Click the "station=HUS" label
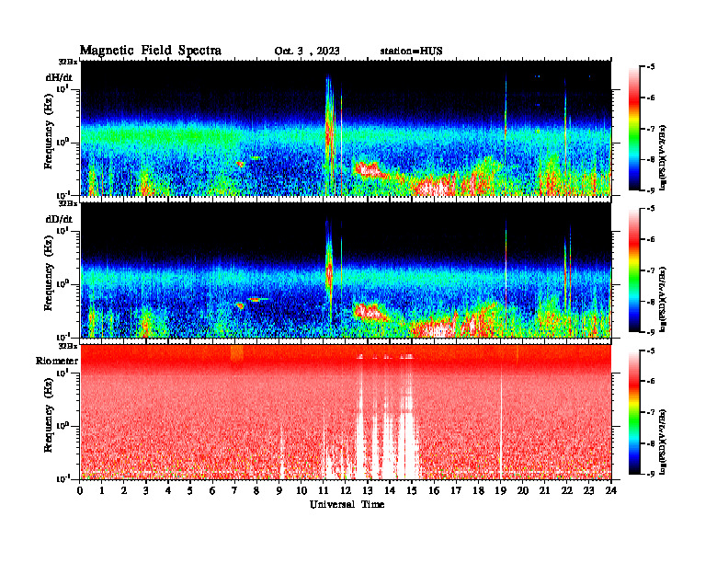 click(411, 52)
